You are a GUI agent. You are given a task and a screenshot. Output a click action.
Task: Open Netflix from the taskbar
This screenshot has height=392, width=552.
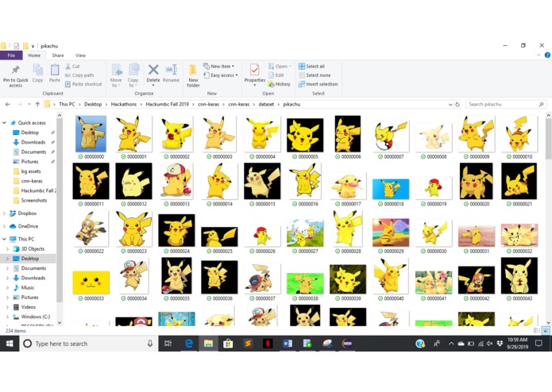(268, 344)
